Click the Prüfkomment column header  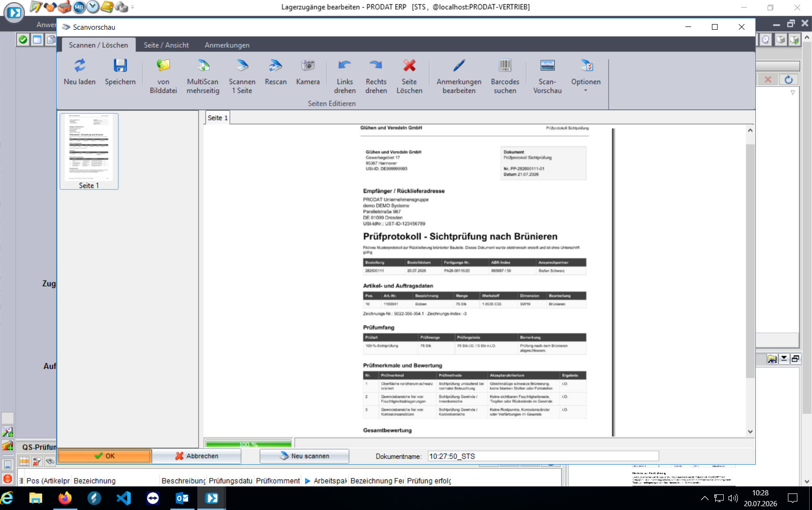pos(278,481)
